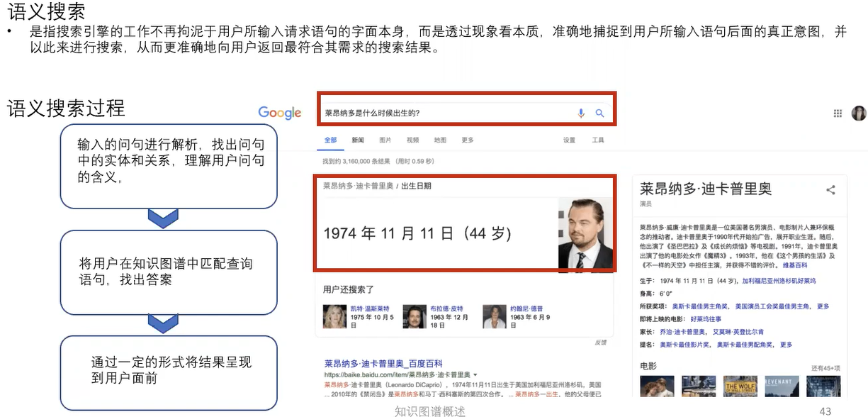Click the 电影 section heading
Viewport: 868px width, 417px height.
pyautogui.click(x=648, y=367)
